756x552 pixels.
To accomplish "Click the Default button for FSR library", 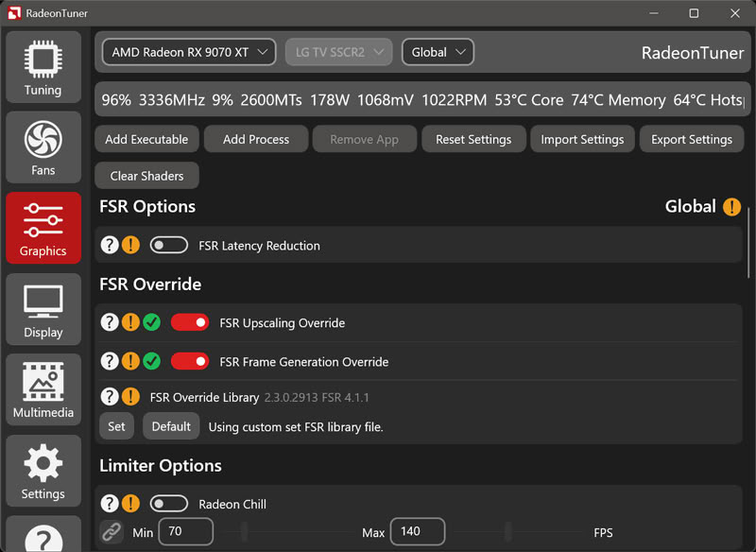I will (x=171, y=426).
